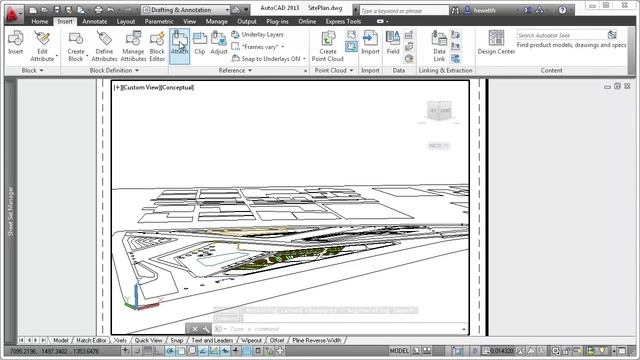
Task: Launch the Create Block tool
Action: tap(76, 46)
